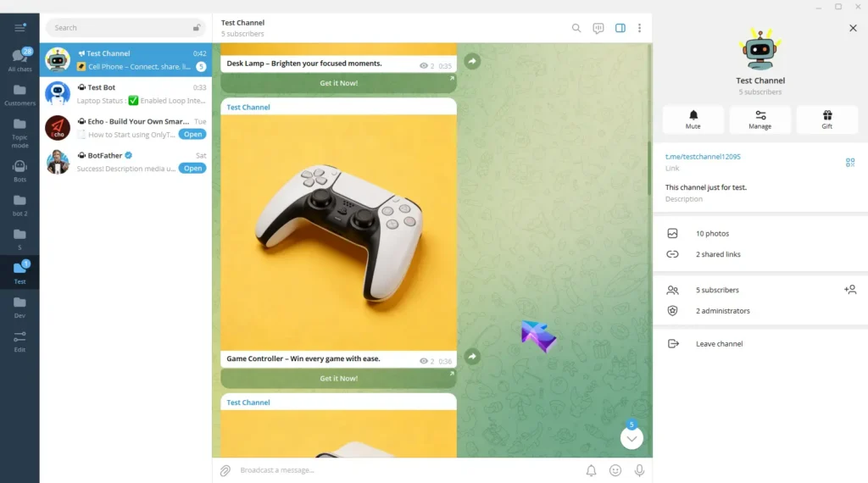The height and width of the screenshot is (483, 868).
Task: Select the Test folder
Action: click(19, 272)
